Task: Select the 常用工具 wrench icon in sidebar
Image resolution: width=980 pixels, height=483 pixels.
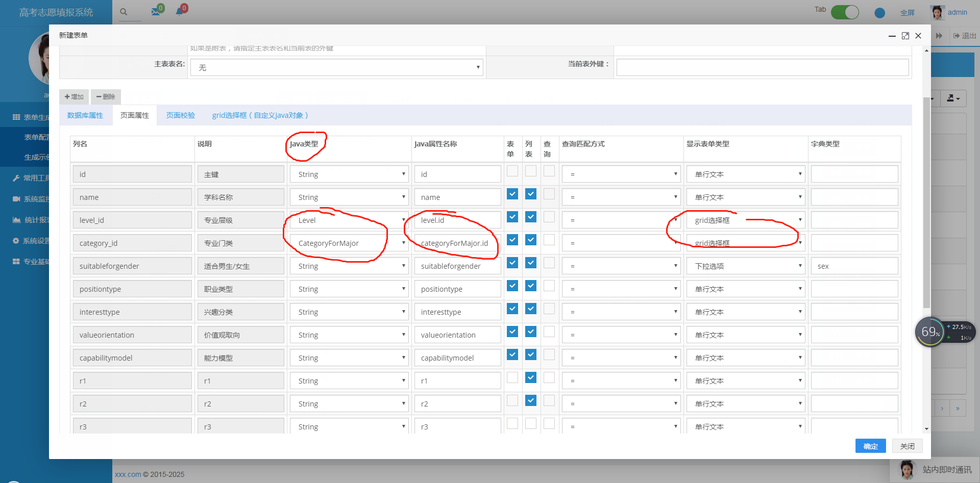Action: pos(16,177)
